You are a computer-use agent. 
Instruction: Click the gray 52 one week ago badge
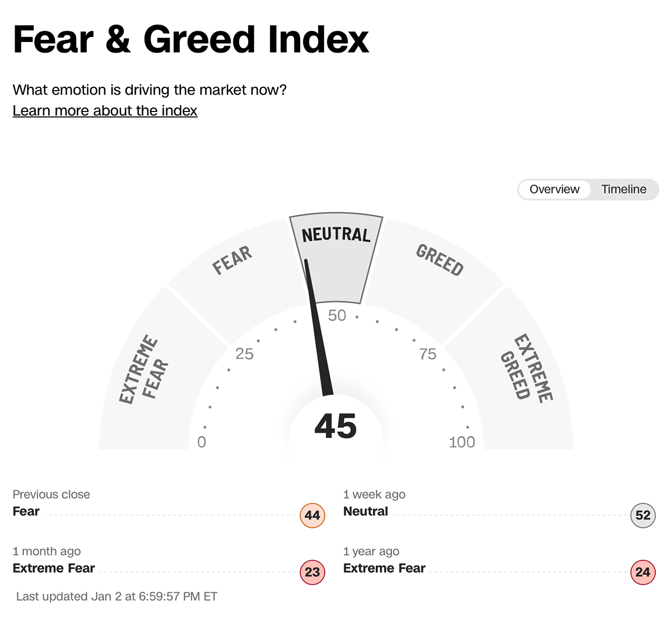point(643,516)
